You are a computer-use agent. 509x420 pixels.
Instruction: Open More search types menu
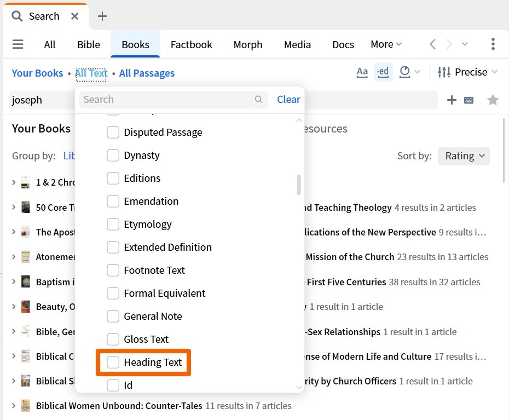click(x=386, y=44)
